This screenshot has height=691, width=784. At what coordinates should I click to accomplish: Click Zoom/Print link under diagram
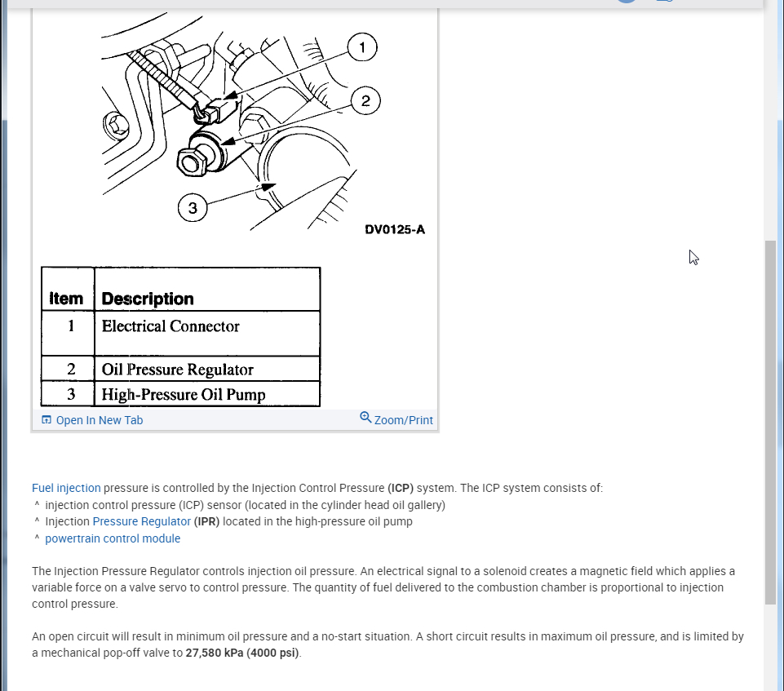[x=404, y=420]
